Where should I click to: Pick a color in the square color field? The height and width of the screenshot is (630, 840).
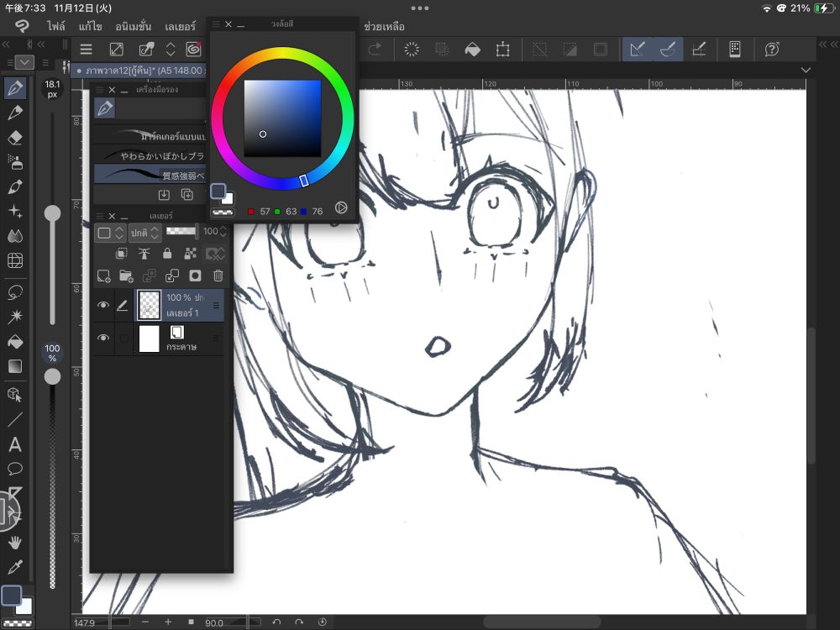pos(282,118)
